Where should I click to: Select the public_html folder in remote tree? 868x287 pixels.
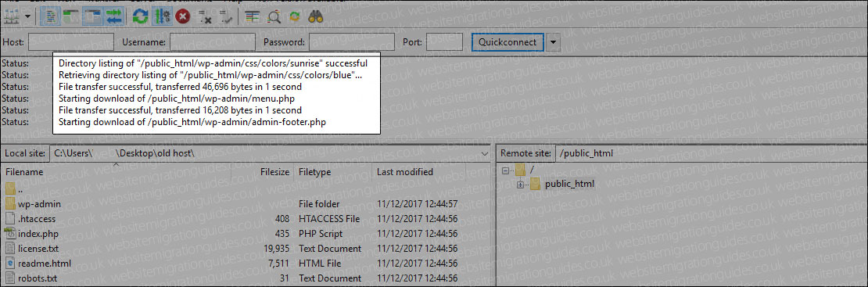coord(569,184)
